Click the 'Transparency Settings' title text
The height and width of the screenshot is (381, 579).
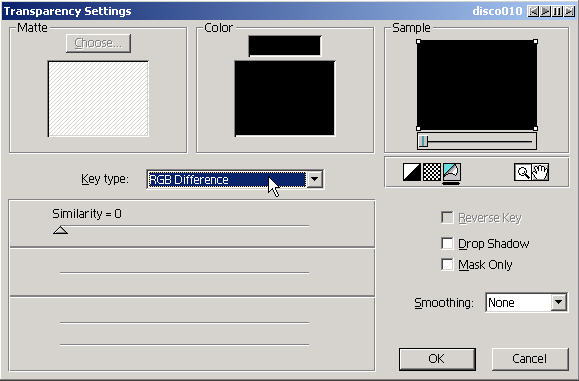tap(67, 11)
